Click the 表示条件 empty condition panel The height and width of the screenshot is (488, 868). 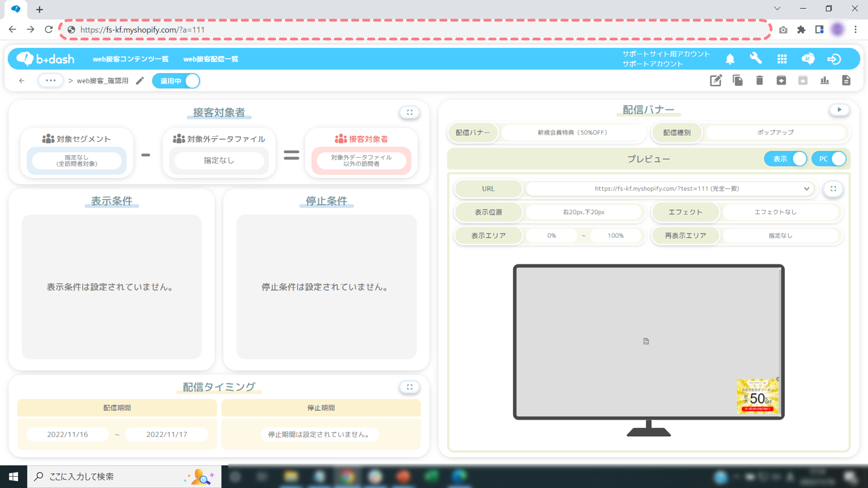[112, 287]
